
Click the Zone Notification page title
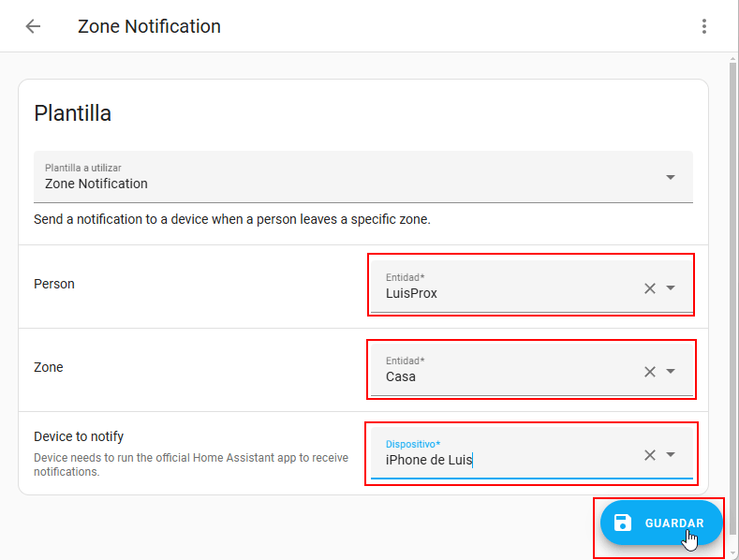click(149, 26)
